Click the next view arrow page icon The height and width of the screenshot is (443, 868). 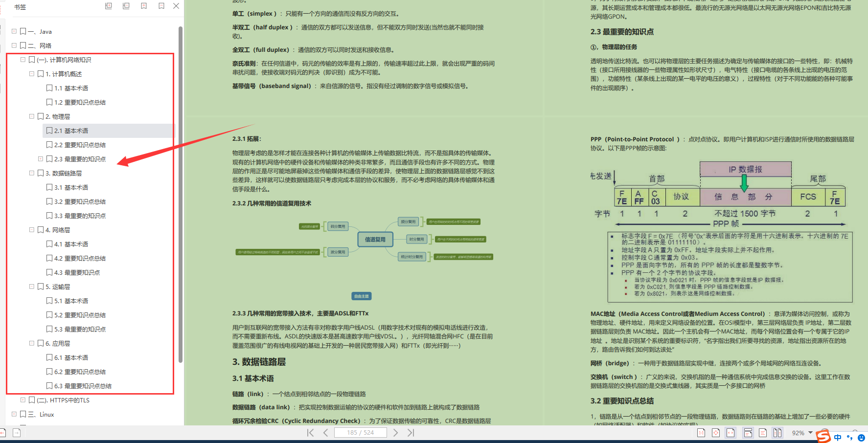tap(17, 433)
